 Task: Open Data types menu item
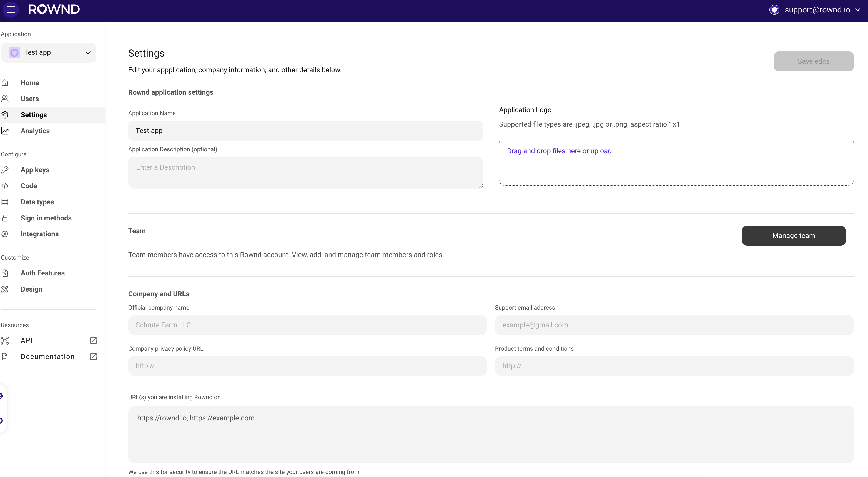pyautogui.click(x=37, y=202)
